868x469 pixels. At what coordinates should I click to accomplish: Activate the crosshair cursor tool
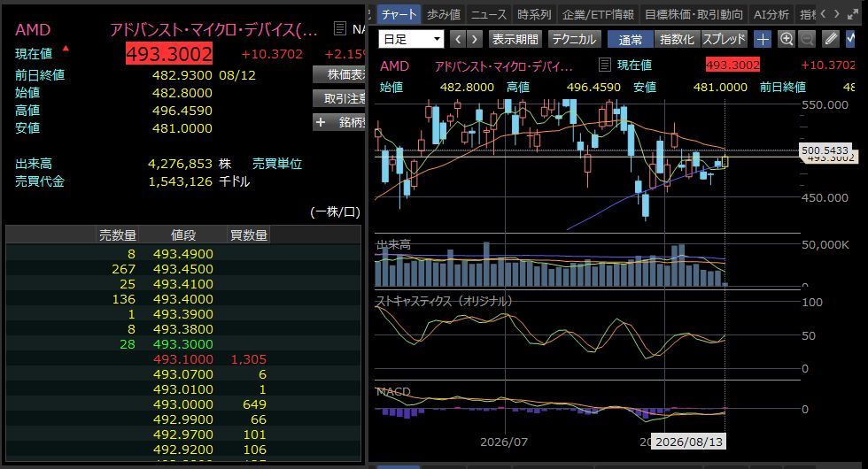pyautogui.click(x=763, y=39)
